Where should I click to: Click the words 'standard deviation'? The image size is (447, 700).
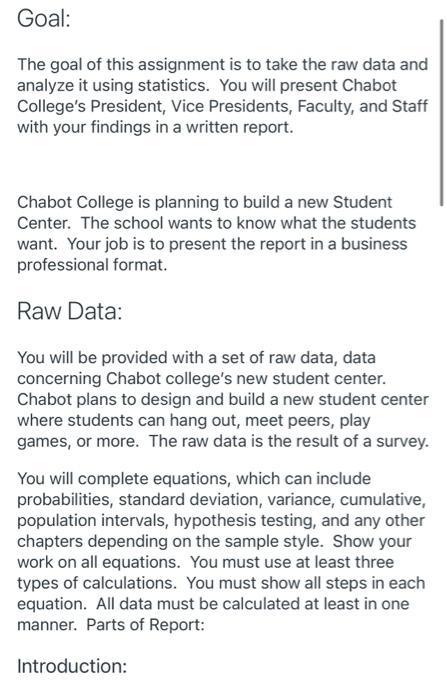[188, 500]
